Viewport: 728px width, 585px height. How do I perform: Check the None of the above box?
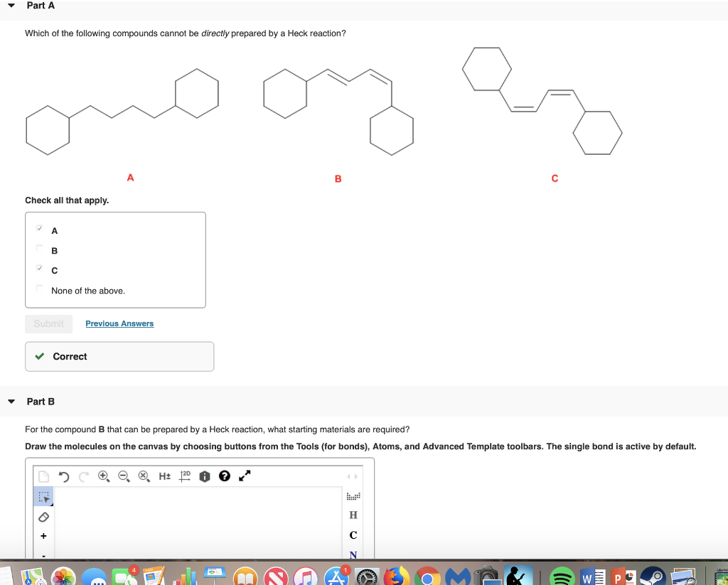[x=40, y=289]
